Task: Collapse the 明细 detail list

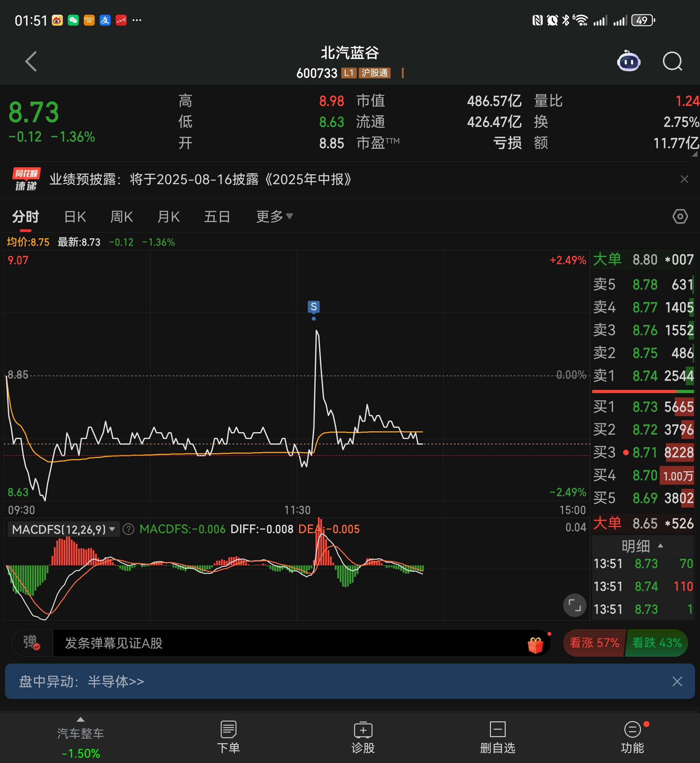Action: click(642, 546)
